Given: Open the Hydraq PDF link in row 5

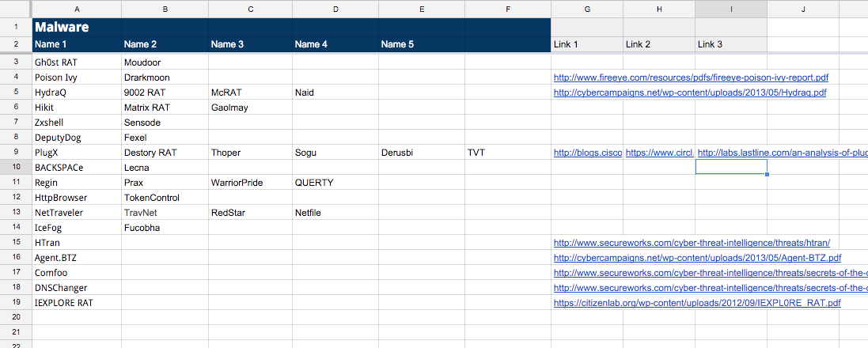Looking at the screenshot, I should 690,93.
